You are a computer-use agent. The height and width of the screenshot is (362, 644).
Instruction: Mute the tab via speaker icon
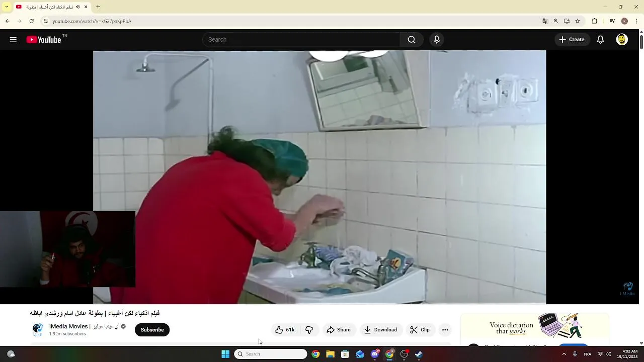tap(78, 7)
